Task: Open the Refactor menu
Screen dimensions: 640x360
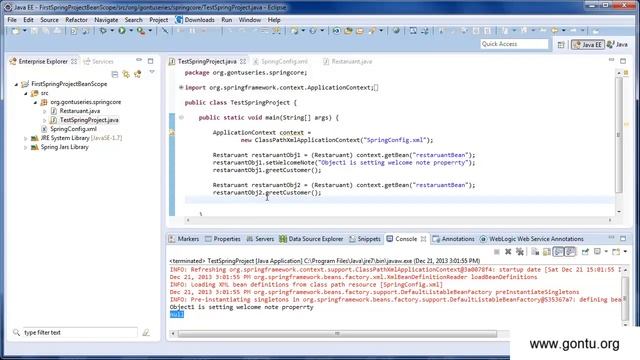Action: [x=76, y=20]
